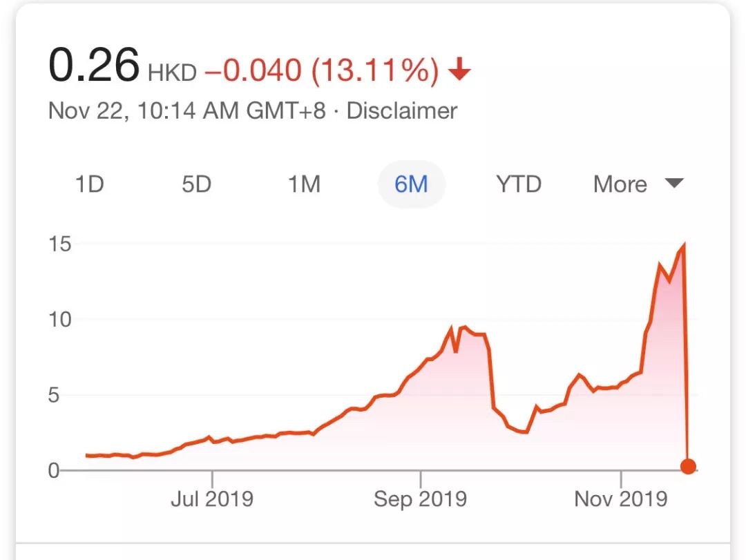Click the Nov 2019 axis label
The image size is (746, 560).
(621, 499)
